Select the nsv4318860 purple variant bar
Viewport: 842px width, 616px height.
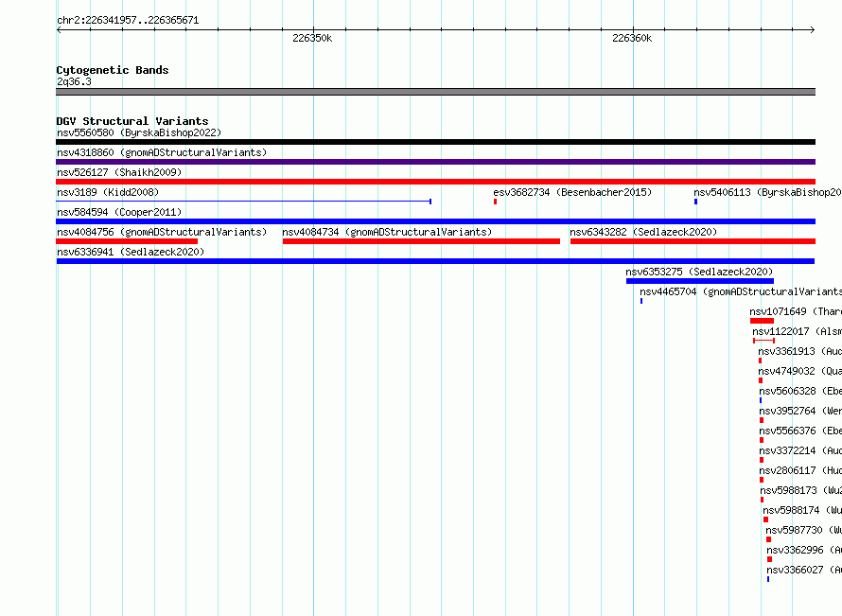435,162
